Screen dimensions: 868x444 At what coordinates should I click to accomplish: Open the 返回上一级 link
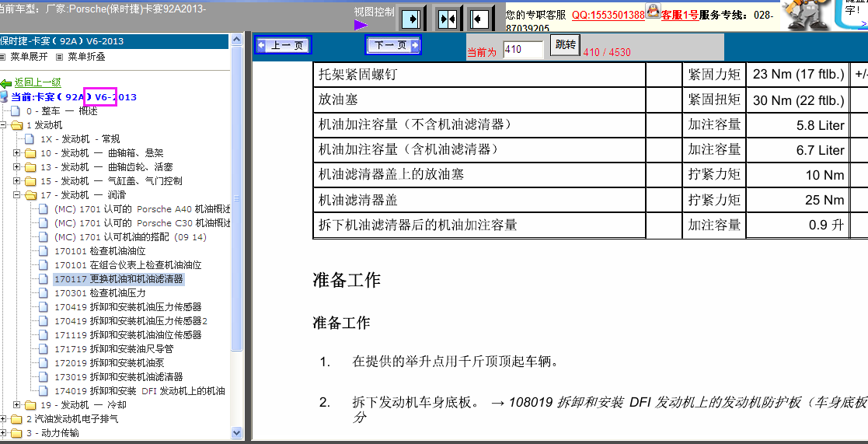coord(37,83)
